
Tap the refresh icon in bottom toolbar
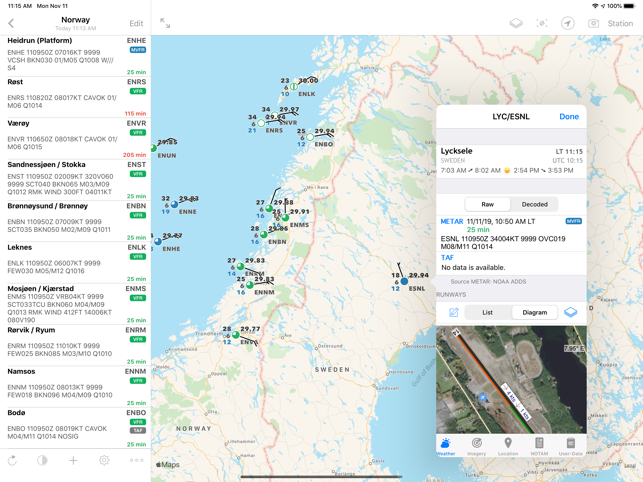[12, 461]
